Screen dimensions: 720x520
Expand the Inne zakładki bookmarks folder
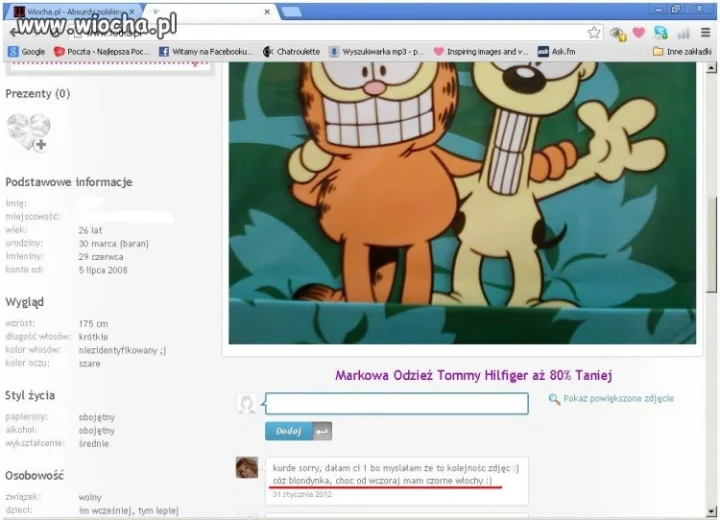coord(682,52)
